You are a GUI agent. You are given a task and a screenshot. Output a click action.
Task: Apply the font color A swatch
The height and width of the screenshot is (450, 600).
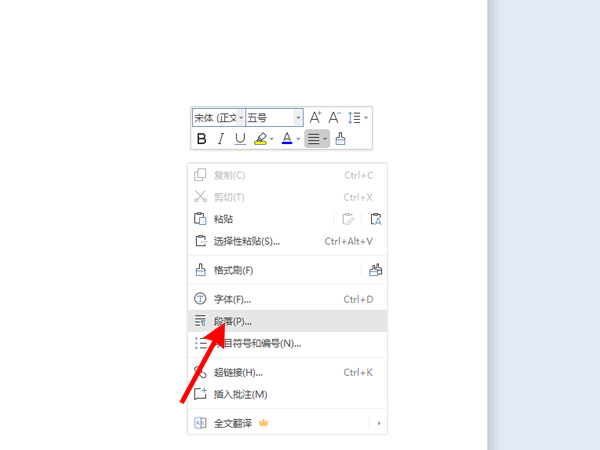(286, 139)
